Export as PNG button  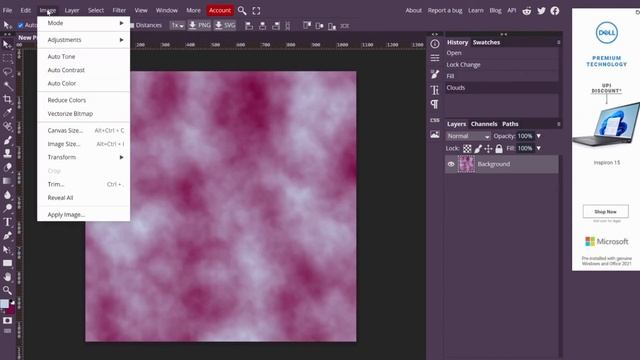tap(200, 25)
